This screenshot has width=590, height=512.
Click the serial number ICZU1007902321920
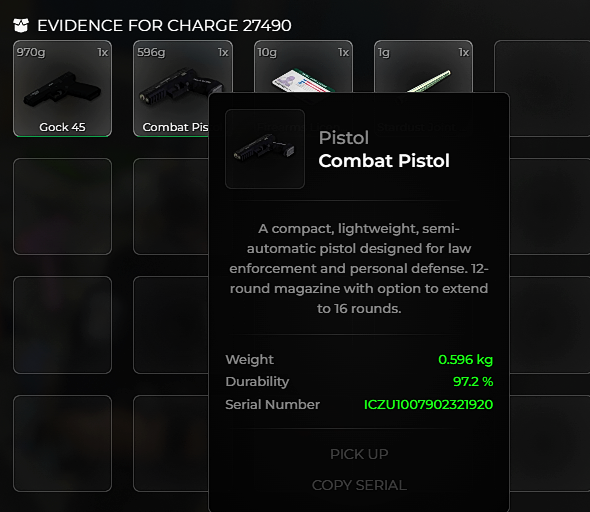428,404
